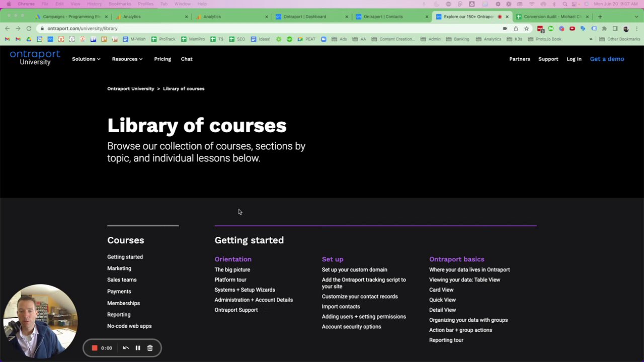The image size is (644, 362).
Task: Open the Chat nav item
Action: [187, 59]
